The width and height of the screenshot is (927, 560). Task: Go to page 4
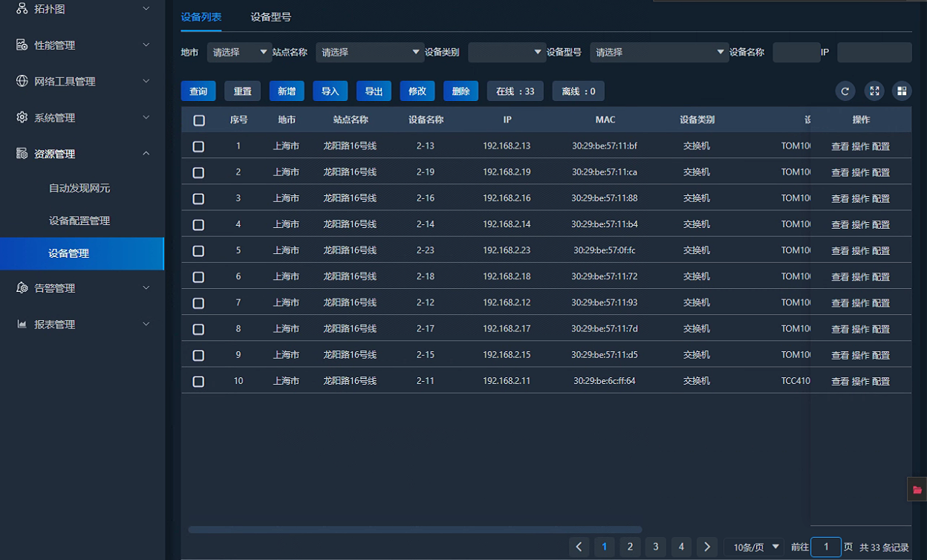coord(681,547)
